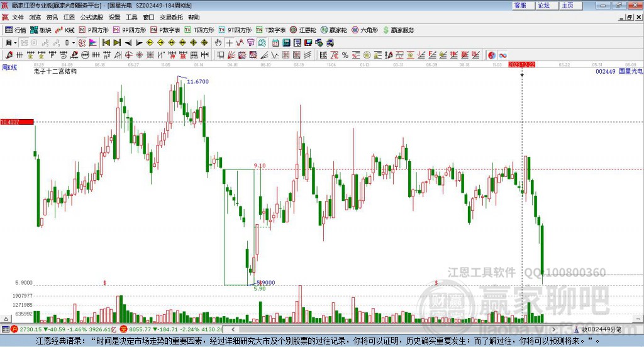644x347 pixels.
Task: Open the T数字表 tool
Action: 270,30
